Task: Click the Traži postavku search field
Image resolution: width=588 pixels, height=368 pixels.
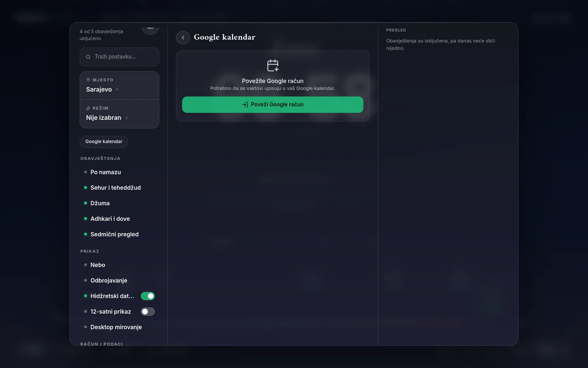Action: 119,57
